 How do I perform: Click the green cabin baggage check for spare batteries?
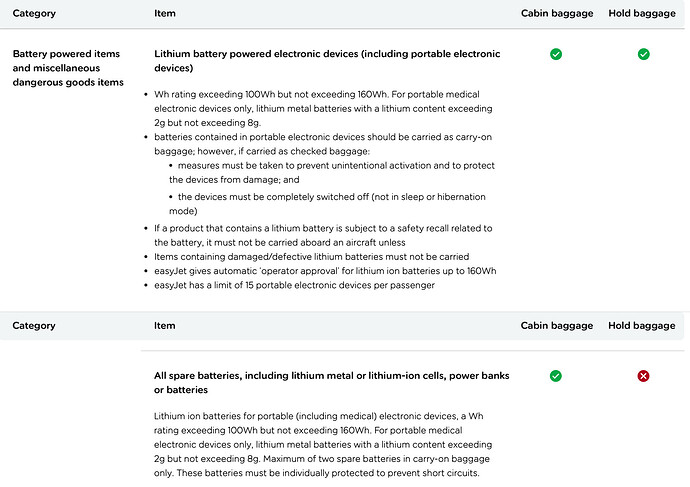(x=556, y=376)
